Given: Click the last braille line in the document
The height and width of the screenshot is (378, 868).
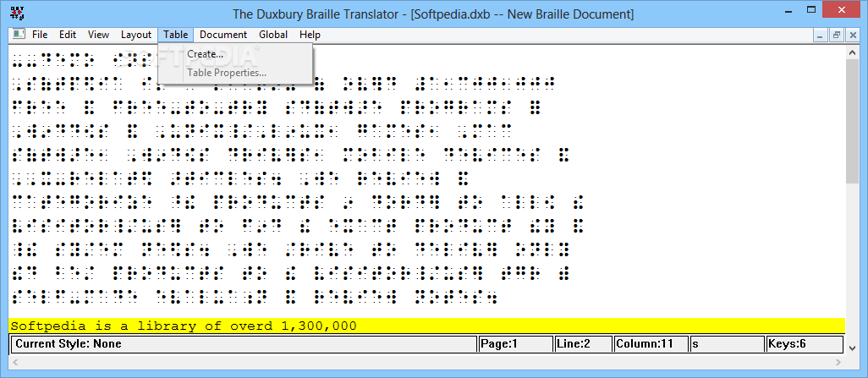Looking at the screenshot, I should click(x=255, y=297).
